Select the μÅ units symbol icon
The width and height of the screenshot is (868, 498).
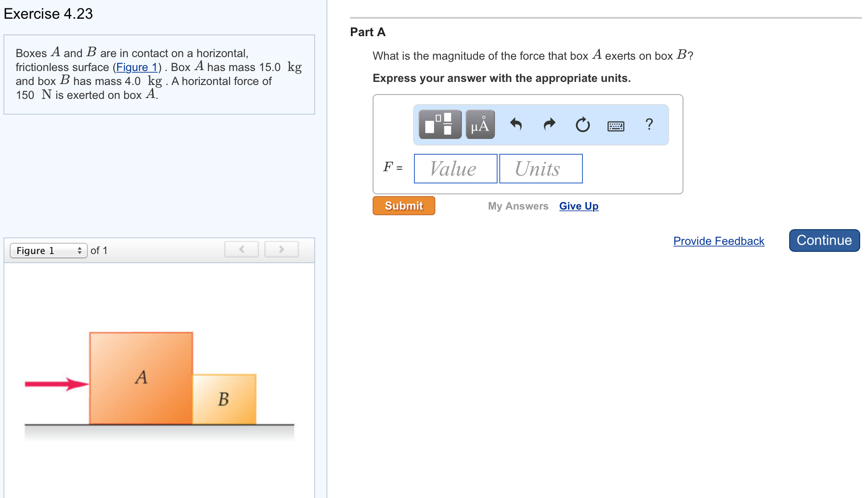479,125
